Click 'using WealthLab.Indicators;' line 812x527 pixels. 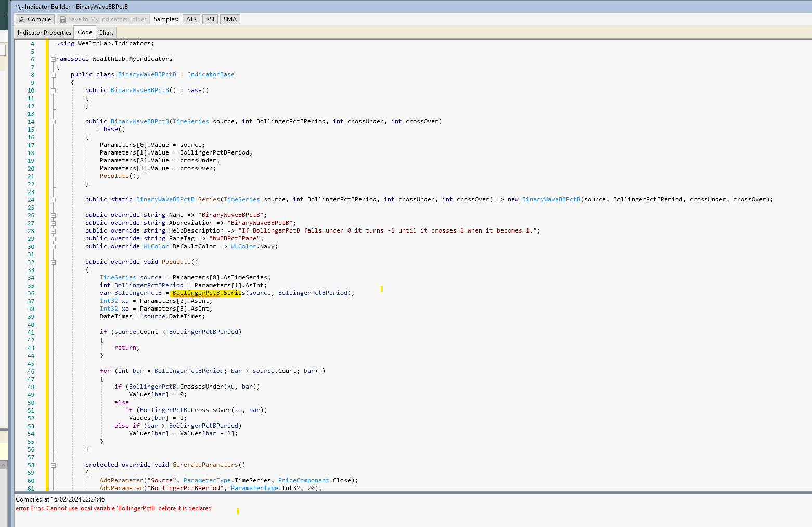[x=105, y=43]
